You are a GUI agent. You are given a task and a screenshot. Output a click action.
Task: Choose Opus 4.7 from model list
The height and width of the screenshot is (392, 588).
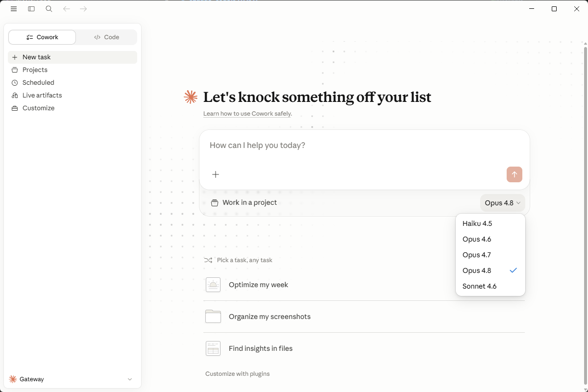(490, 255)
